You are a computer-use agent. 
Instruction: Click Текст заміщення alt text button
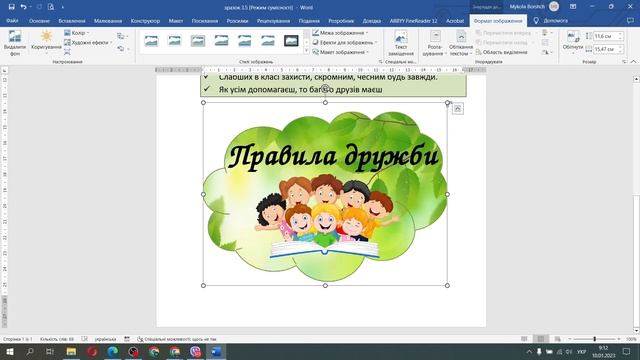click(401, 44)
